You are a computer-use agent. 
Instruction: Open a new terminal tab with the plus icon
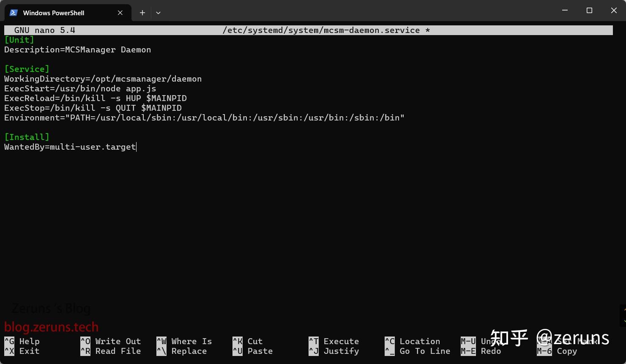[142, 13]
